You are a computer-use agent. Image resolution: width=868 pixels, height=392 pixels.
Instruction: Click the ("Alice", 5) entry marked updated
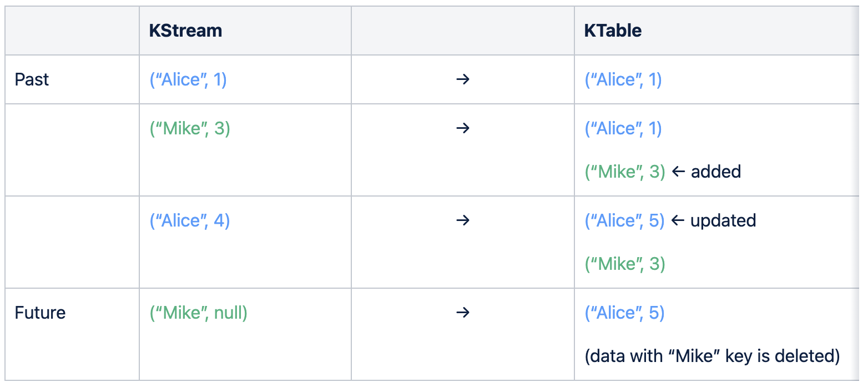point(624,220)
